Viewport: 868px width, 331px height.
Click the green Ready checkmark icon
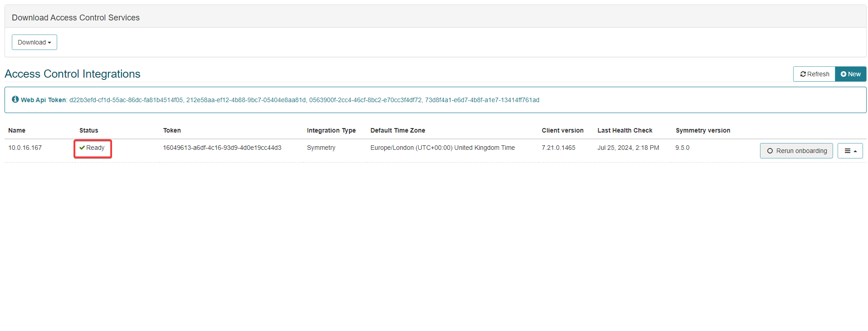(x=82, y=148)
